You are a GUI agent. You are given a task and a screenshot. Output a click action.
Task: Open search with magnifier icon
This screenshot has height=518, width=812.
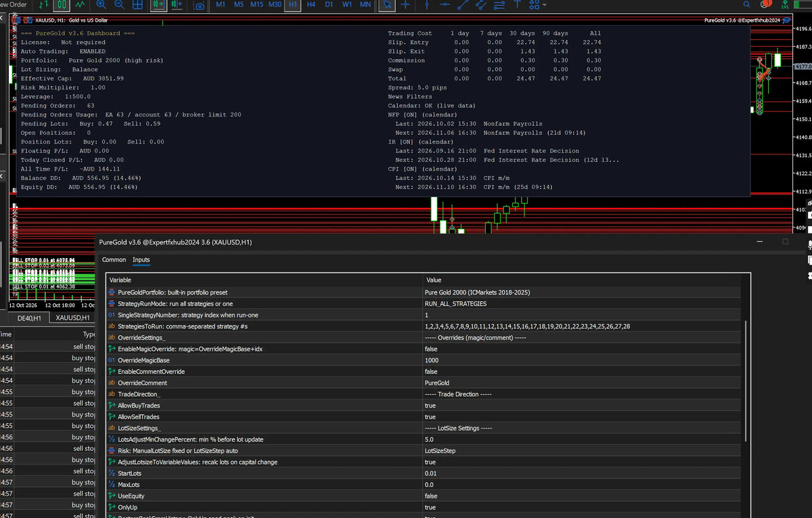(746, 5)
